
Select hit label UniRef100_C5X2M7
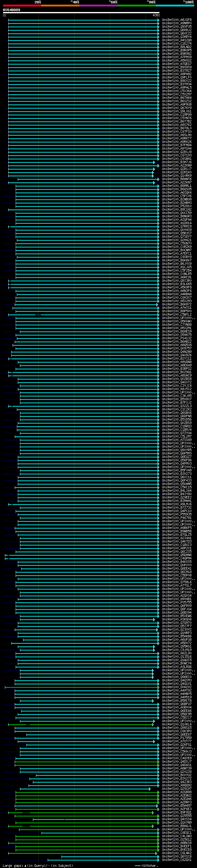point(177,94)
